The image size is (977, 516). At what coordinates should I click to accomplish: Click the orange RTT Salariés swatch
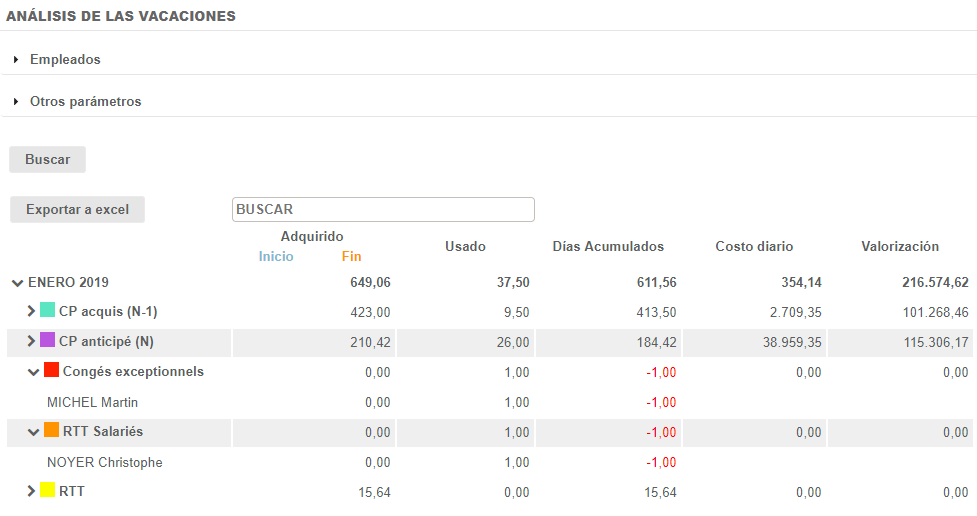click(51, 431)
